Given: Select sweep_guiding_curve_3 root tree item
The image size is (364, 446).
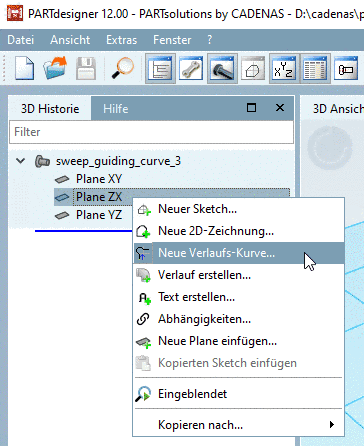Looking at the screenshot, I should coord(118,161).
